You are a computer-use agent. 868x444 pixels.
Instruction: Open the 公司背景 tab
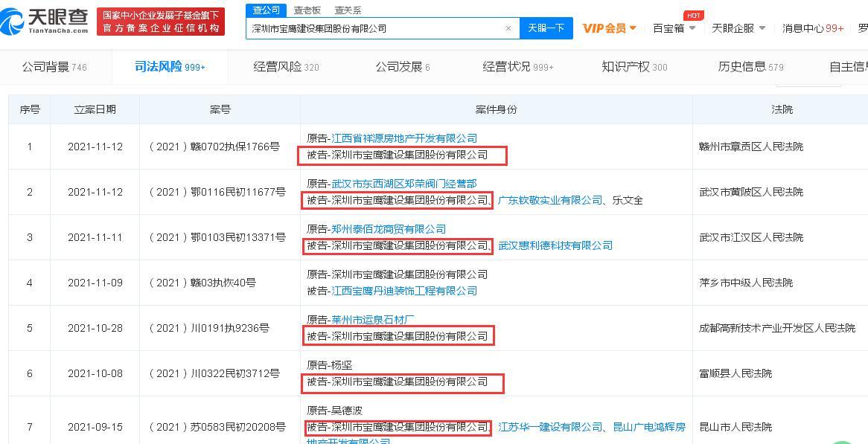click(x=54, y=67)
